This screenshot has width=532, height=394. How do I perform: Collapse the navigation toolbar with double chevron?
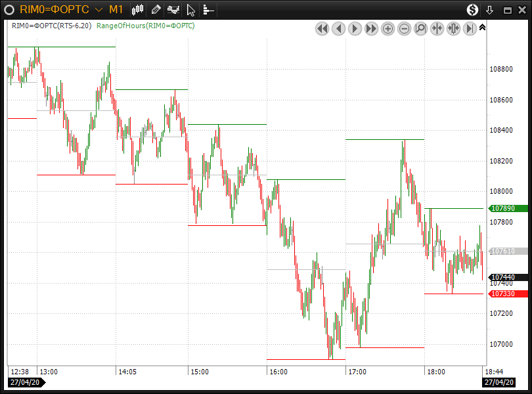483,28
